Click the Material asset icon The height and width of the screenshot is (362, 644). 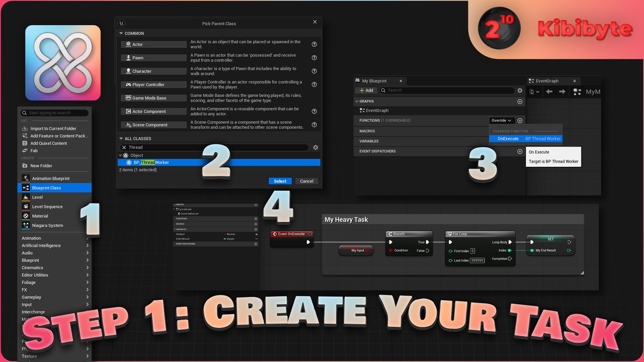[26, 216]
